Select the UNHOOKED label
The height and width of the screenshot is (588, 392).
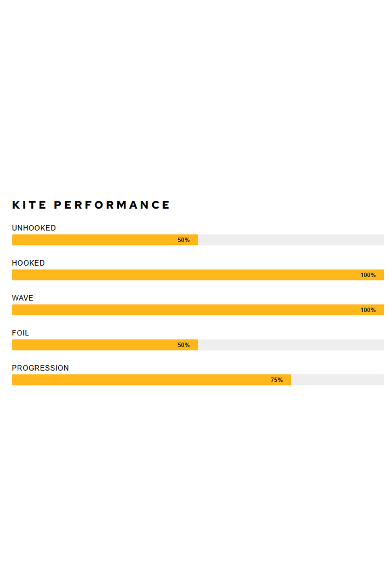pos(34,228)
